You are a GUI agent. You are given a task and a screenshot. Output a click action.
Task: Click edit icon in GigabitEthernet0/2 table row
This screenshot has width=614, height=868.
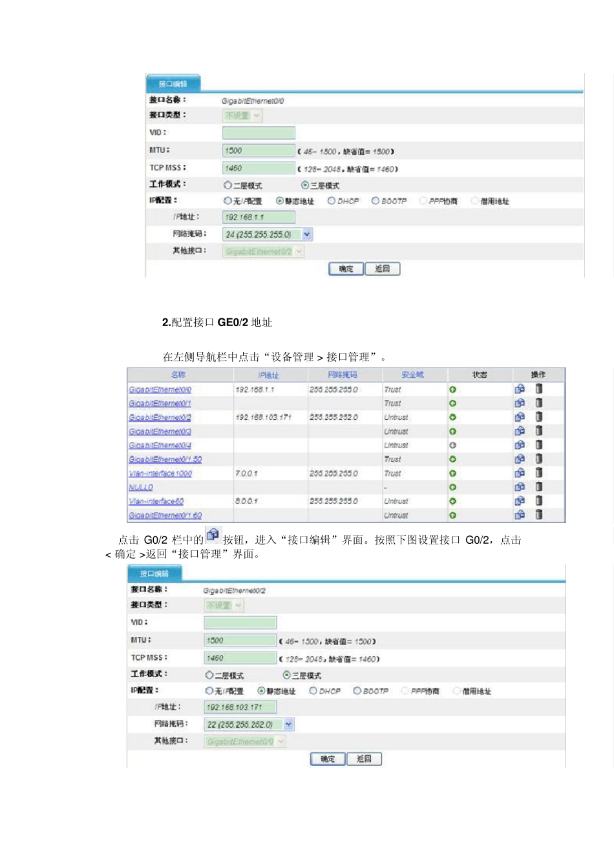click(x=519, y=417)
